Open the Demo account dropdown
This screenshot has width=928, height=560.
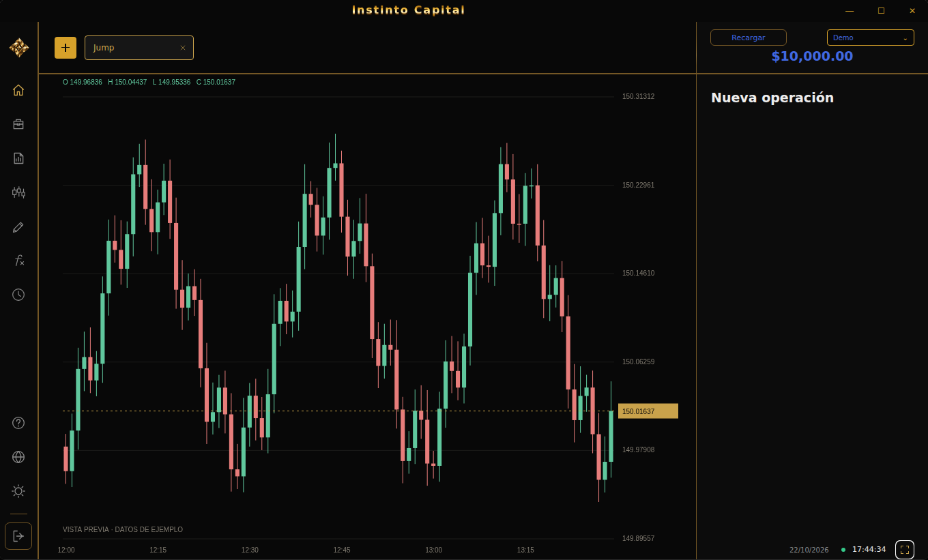coord(871,38)
